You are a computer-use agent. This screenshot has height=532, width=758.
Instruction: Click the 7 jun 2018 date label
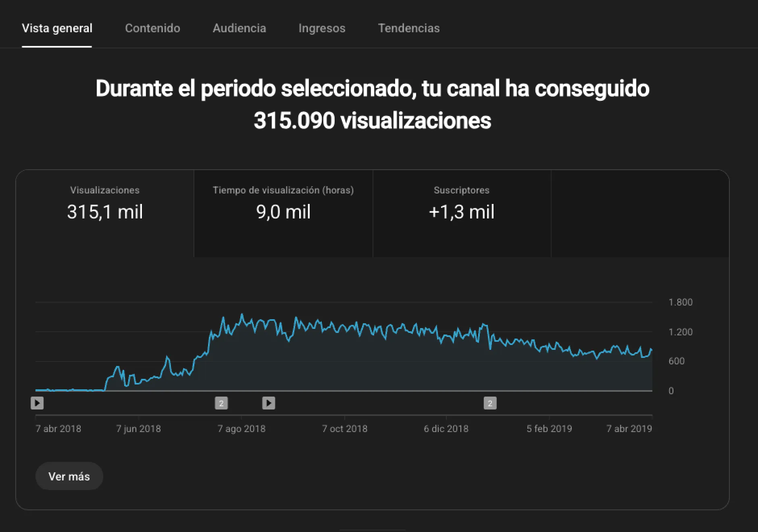click(x=138, y=428)
